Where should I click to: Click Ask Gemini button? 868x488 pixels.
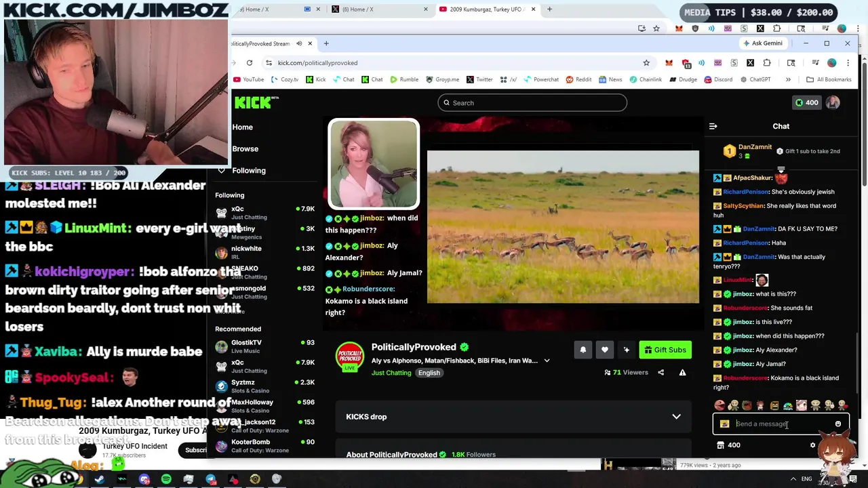tap(762, 43)
